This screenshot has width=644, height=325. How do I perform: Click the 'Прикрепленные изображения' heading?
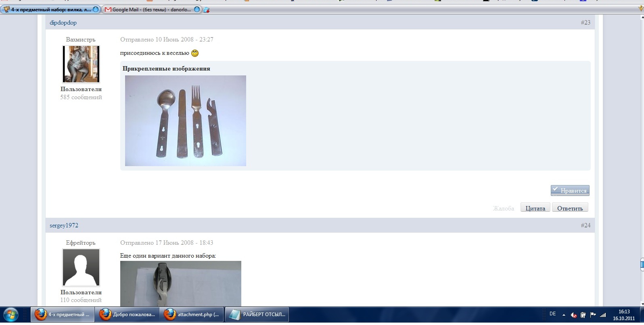tap(166, 69)
